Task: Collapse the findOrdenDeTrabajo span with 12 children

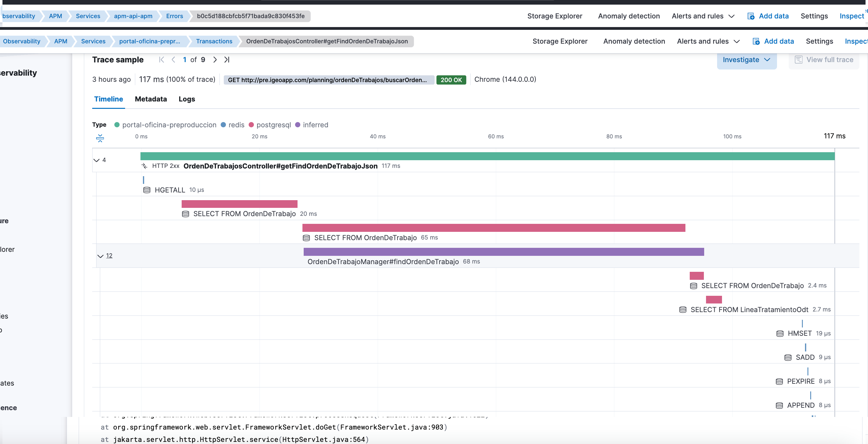Action: tap(100, 256)
